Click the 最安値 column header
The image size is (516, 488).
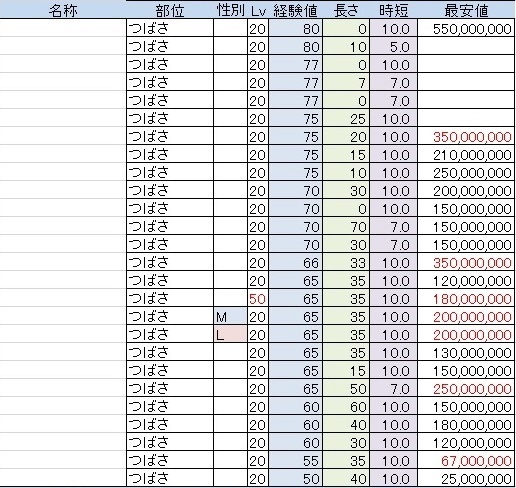point(466,11)
